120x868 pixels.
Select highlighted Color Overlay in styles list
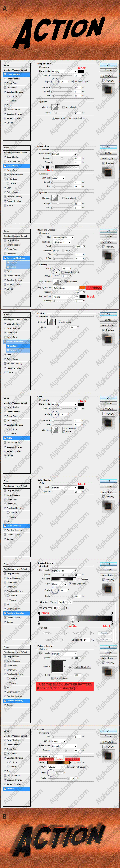click(x=17, y=526)
